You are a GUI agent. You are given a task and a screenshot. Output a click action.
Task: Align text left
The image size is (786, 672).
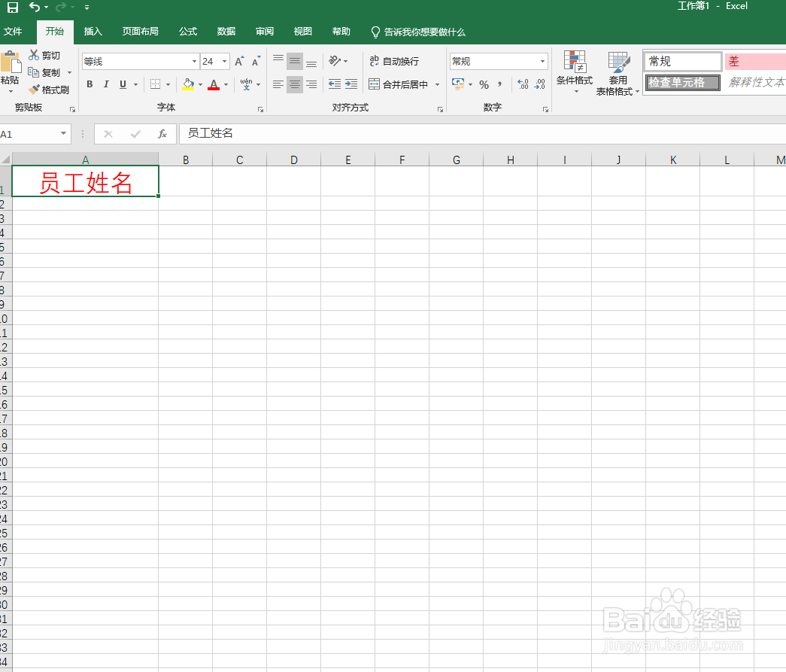point(278,84)
